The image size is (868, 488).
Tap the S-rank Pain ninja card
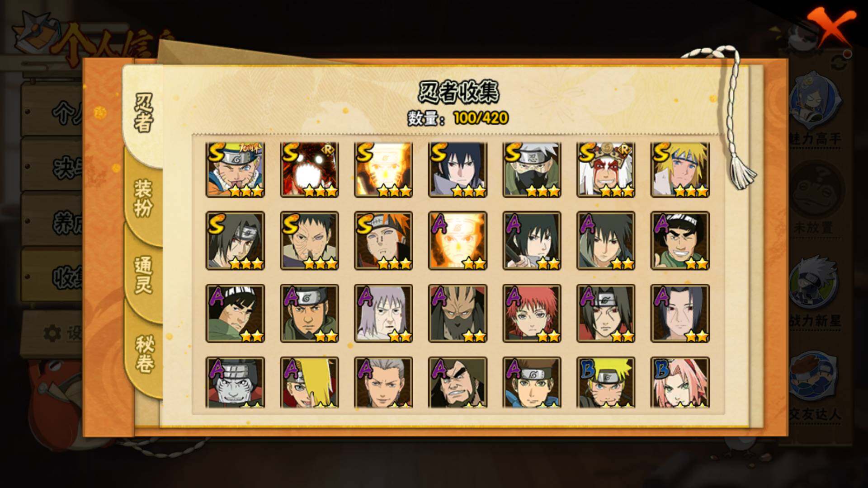(x=383, y=240)
